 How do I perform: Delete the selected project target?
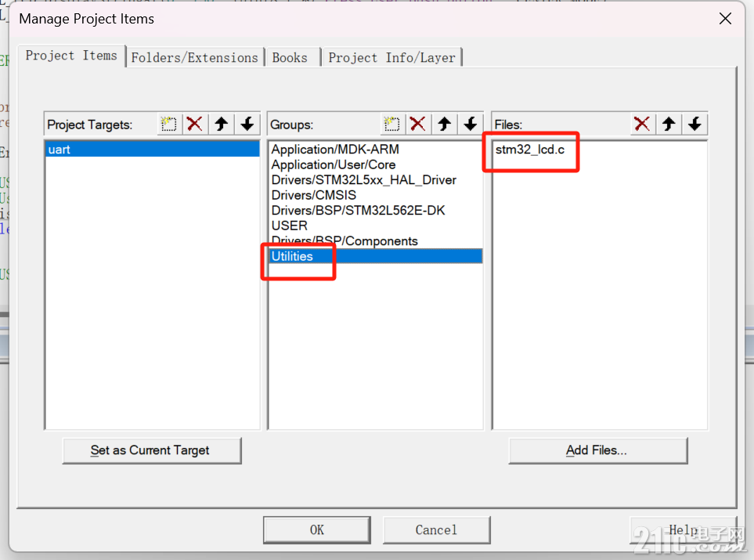195,124
